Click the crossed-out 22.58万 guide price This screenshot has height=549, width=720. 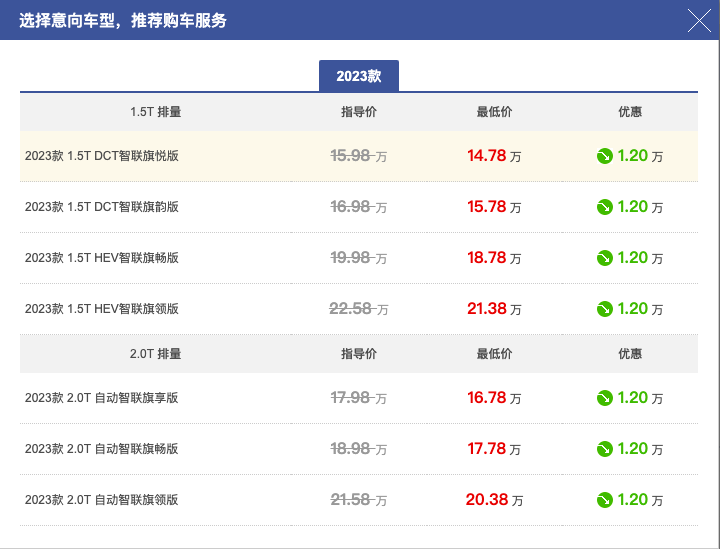click(359, 309)
